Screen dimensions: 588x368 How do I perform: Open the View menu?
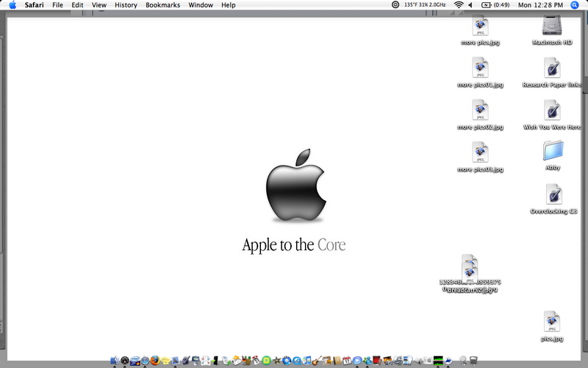pyautogui.click(x=99, y=5)
